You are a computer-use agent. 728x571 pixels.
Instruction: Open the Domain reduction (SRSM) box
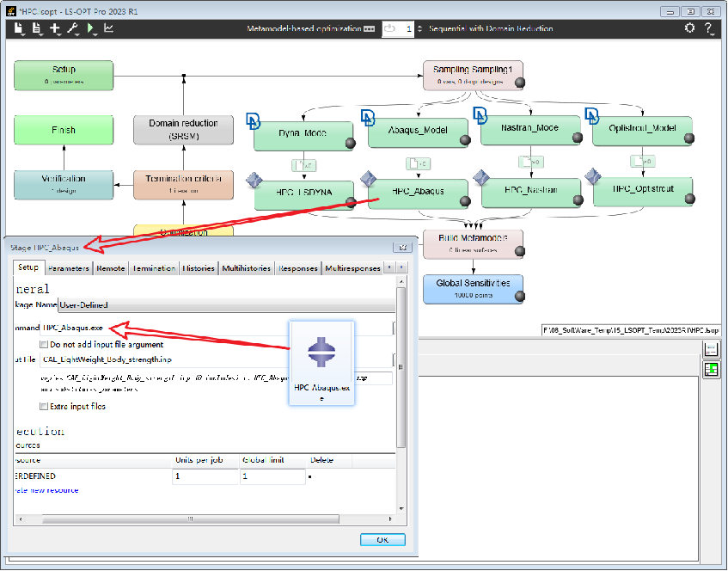click(183, 130)
